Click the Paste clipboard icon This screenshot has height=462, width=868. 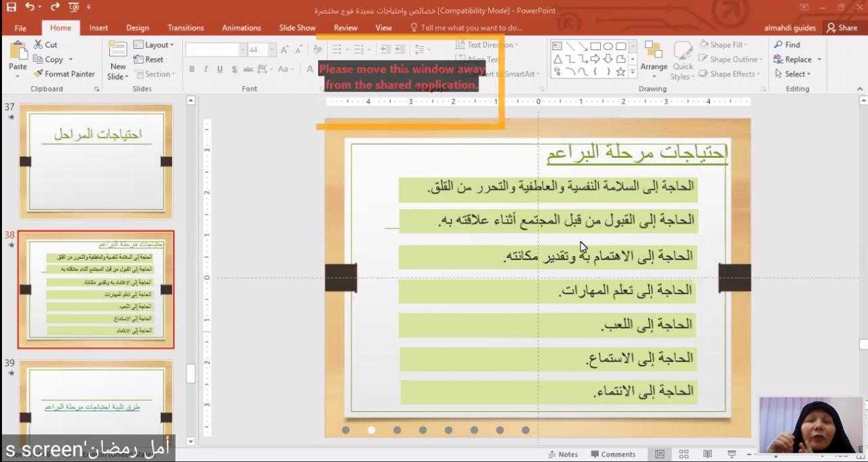[18, 55]
